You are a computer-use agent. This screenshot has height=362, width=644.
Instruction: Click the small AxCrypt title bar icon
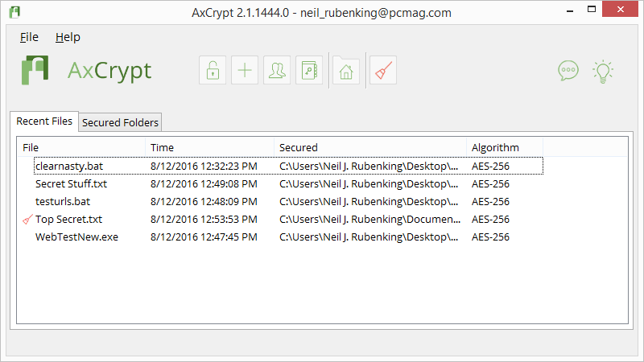tap(14, 12)
